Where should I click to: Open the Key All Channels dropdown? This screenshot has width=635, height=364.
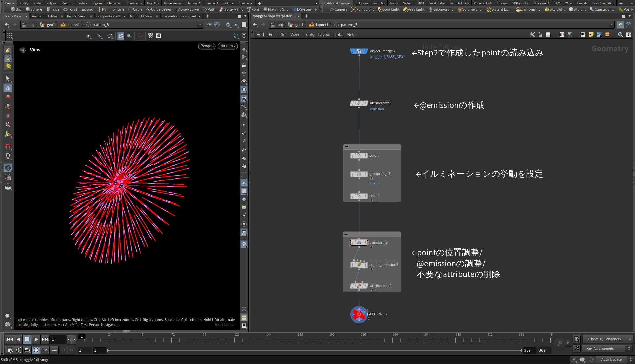tap(607, 348)
